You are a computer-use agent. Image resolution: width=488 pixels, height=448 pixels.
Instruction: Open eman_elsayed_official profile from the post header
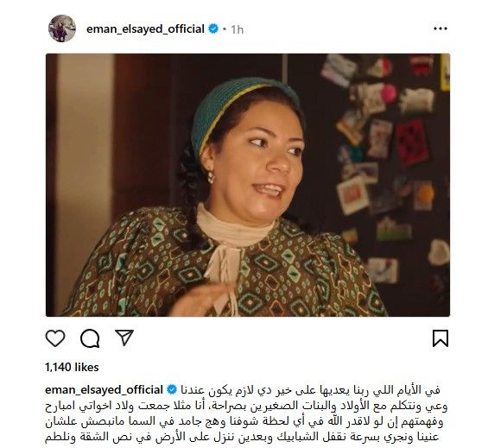click(x=145, y=29)
